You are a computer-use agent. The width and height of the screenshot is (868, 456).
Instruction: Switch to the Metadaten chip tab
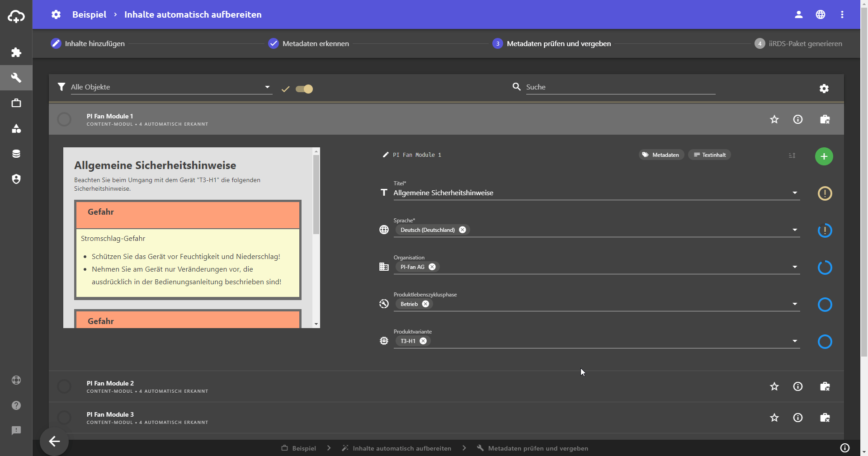pos(661,155)
